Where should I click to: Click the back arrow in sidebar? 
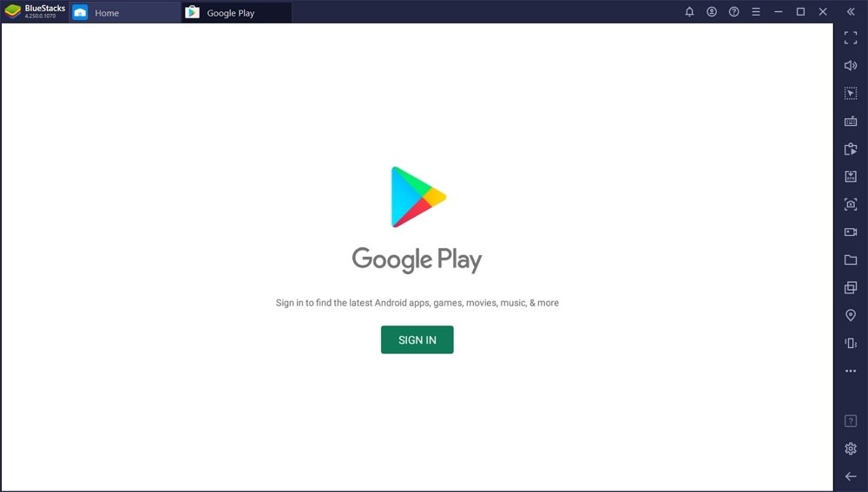click(851, 476)
